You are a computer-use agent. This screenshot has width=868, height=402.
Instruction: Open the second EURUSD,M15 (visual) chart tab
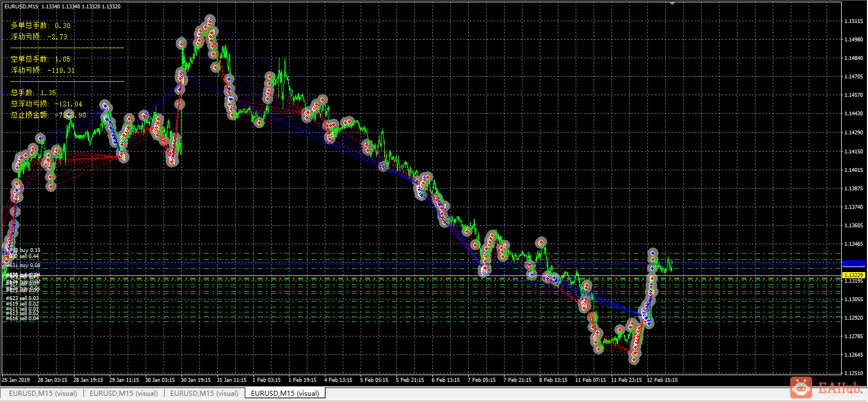click(124, 394)
